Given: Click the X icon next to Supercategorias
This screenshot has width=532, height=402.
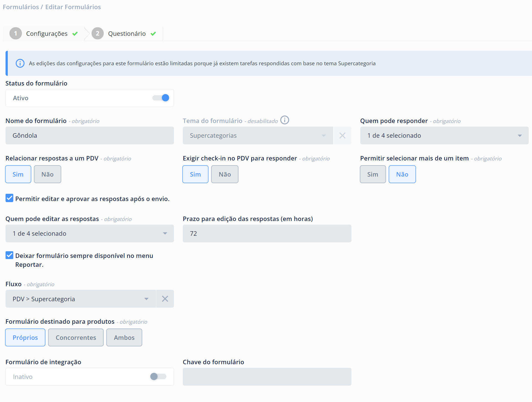Looking at the screenshot, I should [x=342, y=135].
